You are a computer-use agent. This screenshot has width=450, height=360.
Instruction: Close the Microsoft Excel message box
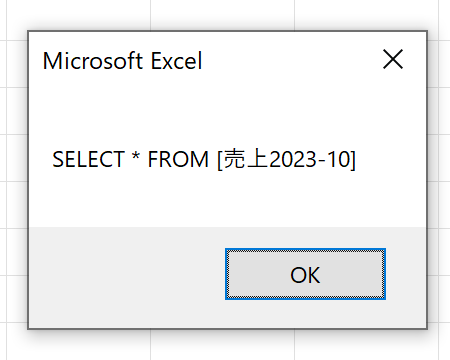coord(393,59)
